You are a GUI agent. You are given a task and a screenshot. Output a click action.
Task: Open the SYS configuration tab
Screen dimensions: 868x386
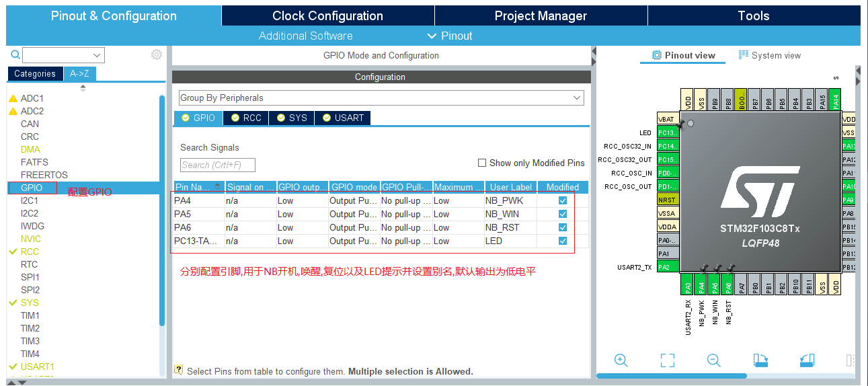tap(291, 118)
